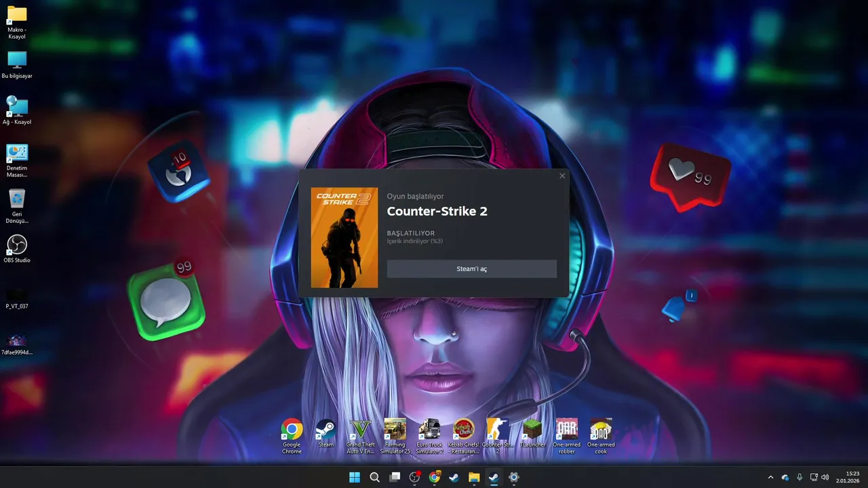This screenshot has width=868, height=488.
Task: Select the Counter-Strike 2 desktop shortcut icon
Action: [498, 436]
